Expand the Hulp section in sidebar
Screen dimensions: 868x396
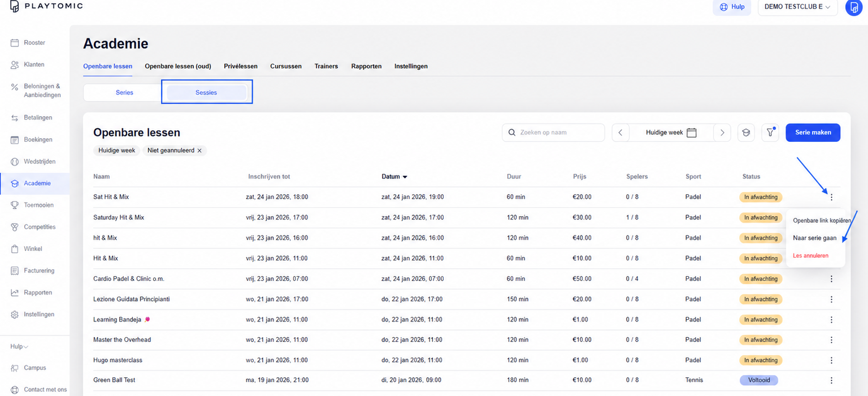[19, 347]
